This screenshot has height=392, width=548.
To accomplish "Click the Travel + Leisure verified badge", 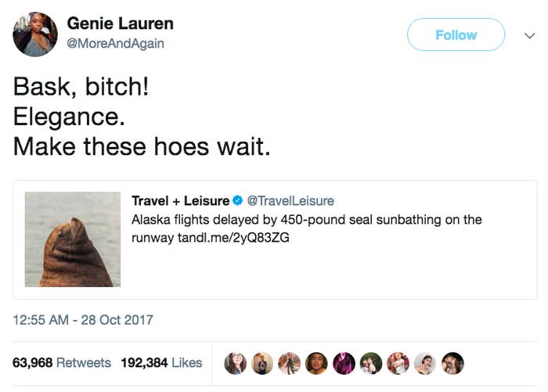I will (238, 200).
